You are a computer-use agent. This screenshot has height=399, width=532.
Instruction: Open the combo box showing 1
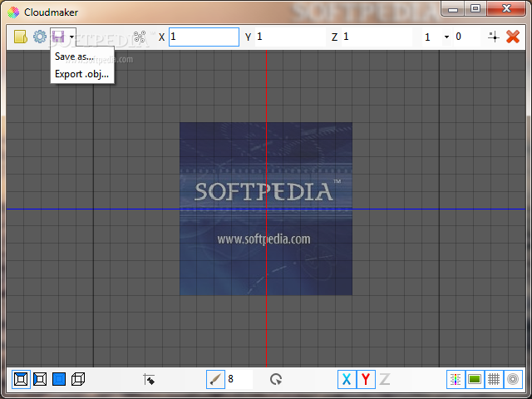coord(437,37)
